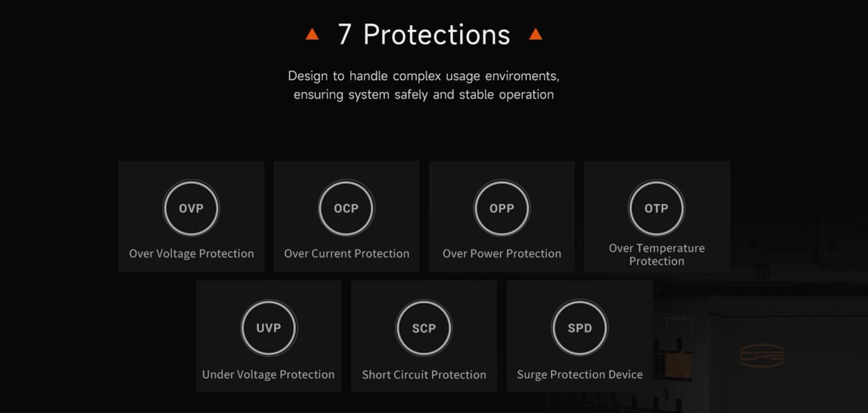Click the Surge Protection Device label
This screenshot has width=868, height=413.
click(x=580, y=374)
